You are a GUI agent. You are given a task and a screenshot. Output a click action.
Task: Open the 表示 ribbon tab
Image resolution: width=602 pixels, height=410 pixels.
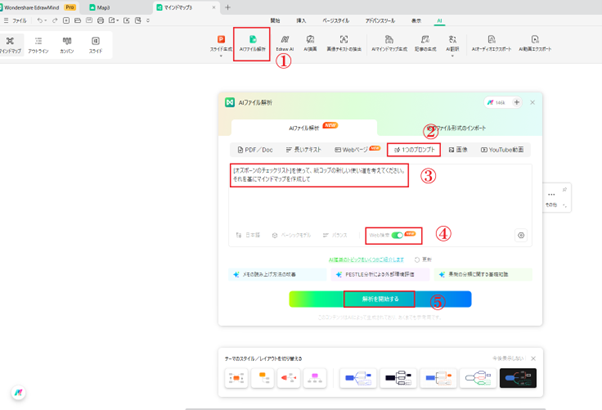(416, 21)
